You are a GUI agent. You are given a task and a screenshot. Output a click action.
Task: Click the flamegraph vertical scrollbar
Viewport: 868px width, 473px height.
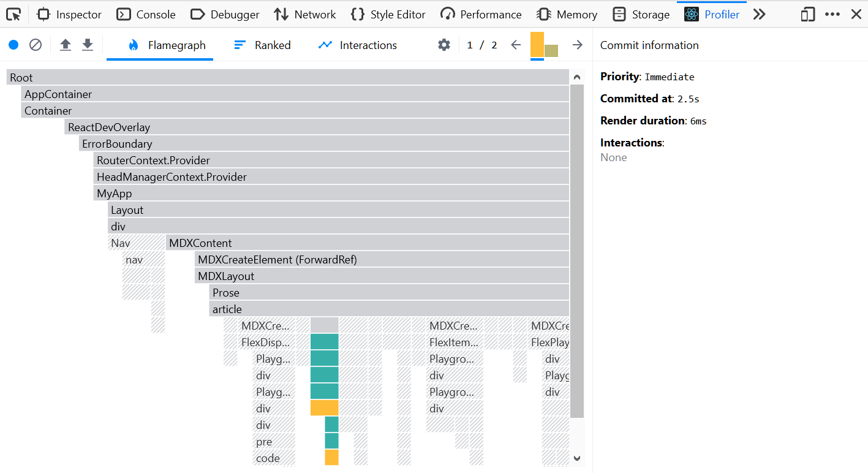coord(576,245)
